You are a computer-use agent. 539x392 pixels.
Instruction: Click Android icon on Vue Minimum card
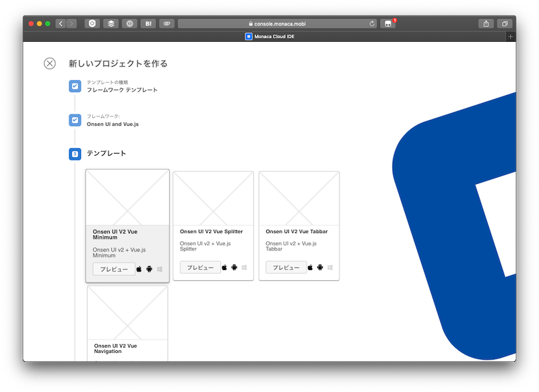pyautogui.click(x=149, y=269)
